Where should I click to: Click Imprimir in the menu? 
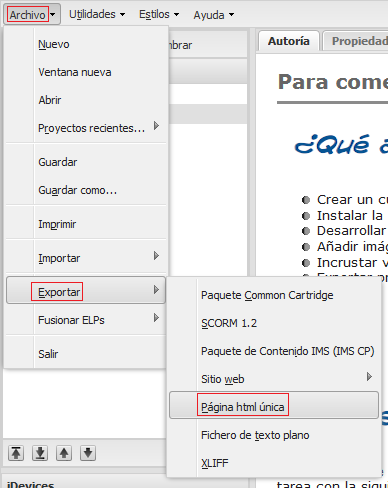pyautogui.click(x=86, y=224)
